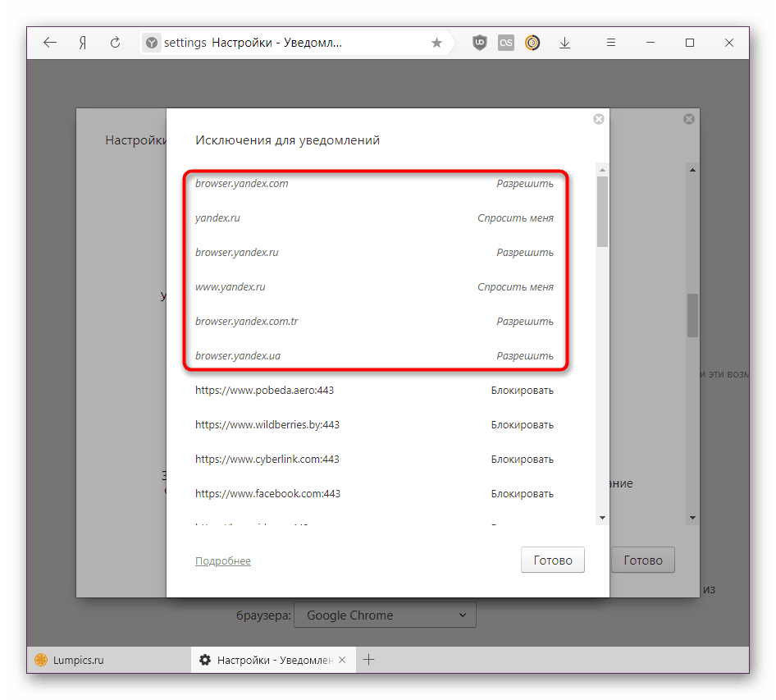Reload the page with refresh icon
The image size is (776, 700).
pos(115,43)
